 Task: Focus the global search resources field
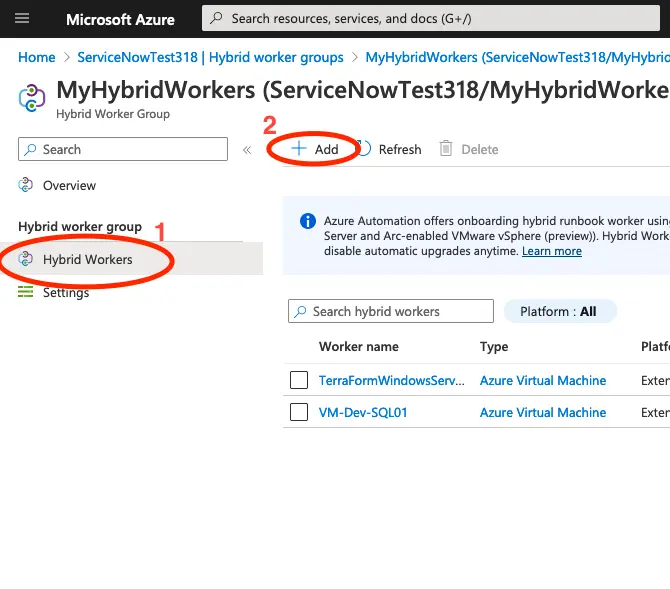(x=431, y=18)
